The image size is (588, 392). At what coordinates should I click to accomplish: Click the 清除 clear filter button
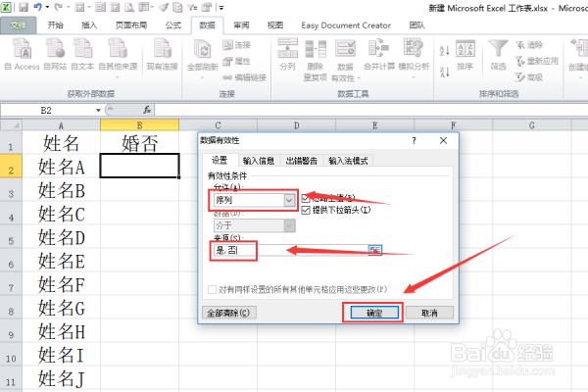point(529,45)
